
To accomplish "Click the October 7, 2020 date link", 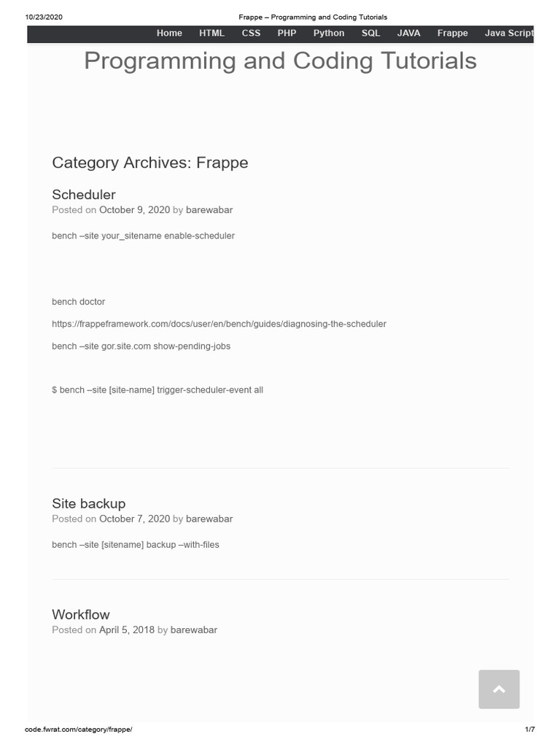I will pos(134,519).
